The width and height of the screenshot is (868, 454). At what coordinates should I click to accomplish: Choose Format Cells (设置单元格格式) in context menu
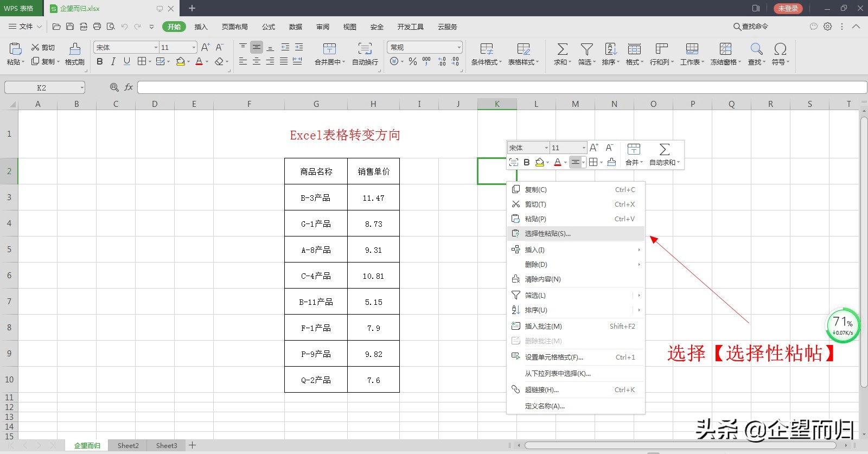click(x=576, y=357)
